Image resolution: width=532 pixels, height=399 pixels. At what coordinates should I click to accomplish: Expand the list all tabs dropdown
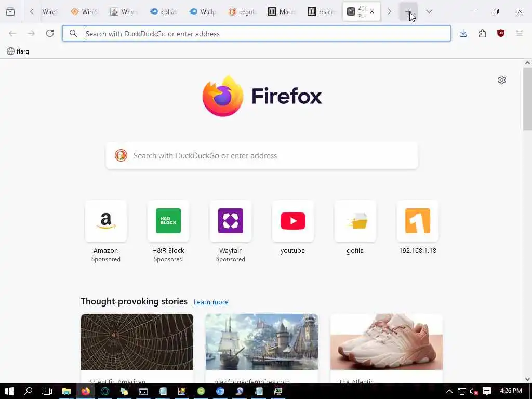pos(429,11)
